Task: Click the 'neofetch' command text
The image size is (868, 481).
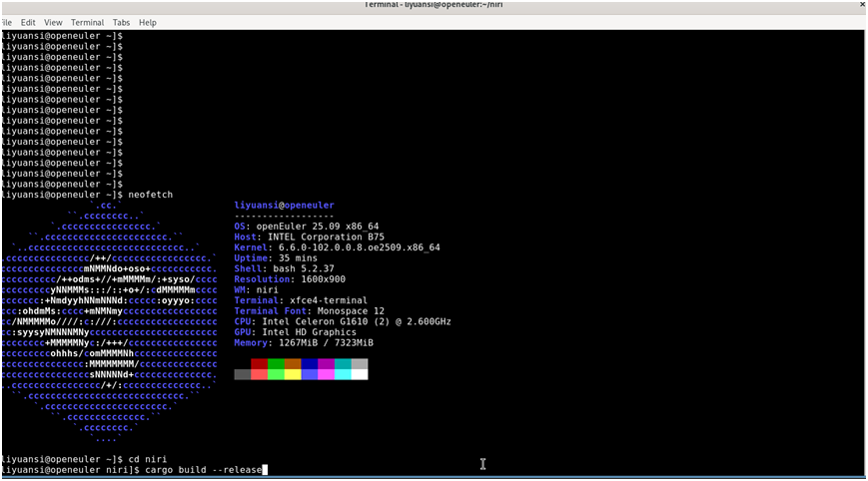Action: 151,195
